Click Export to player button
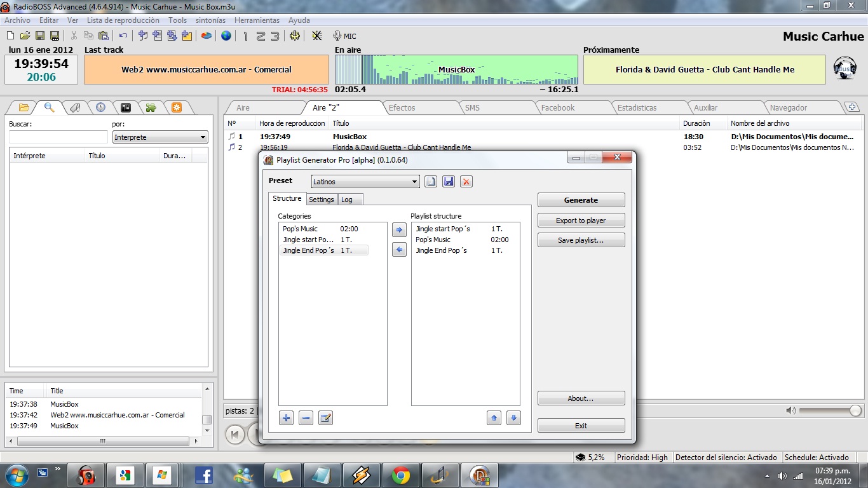868x488 pixels. point(581,220)
